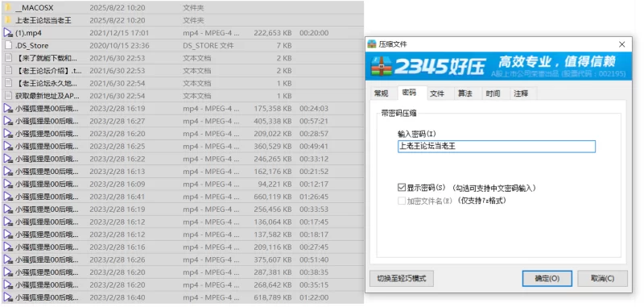Click the folder icon beside 上老王论坛当老王
The image size is (644, 307).
pyautogui.click(x=8, y=20)
